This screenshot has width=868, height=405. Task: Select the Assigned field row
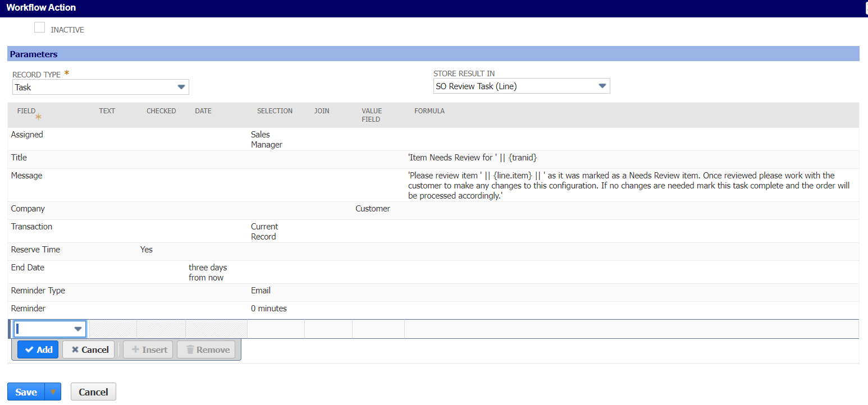(433, 139)
